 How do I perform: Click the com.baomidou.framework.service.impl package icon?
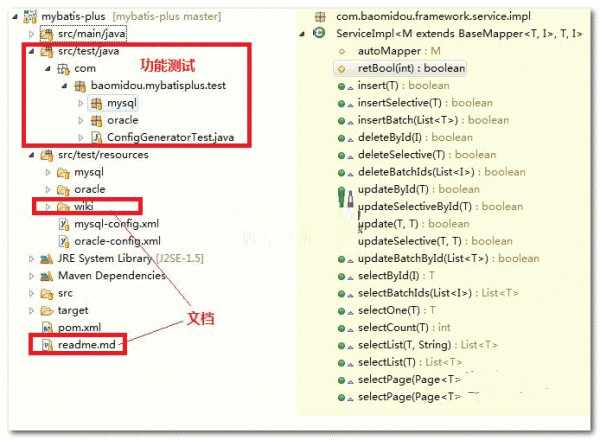319,16
